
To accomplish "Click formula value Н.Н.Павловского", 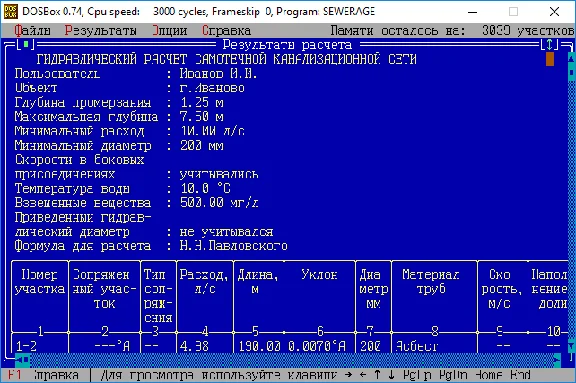I will [x=234, y=246].
